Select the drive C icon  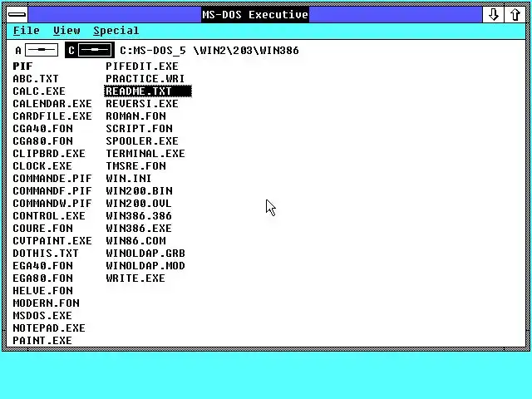(90, 50)
